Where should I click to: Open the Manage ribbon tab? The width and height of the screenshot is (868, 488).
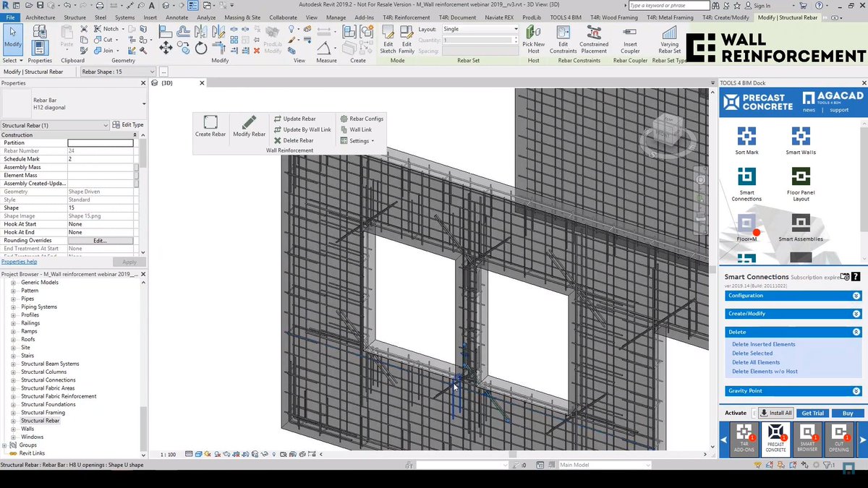coord(336,17)
